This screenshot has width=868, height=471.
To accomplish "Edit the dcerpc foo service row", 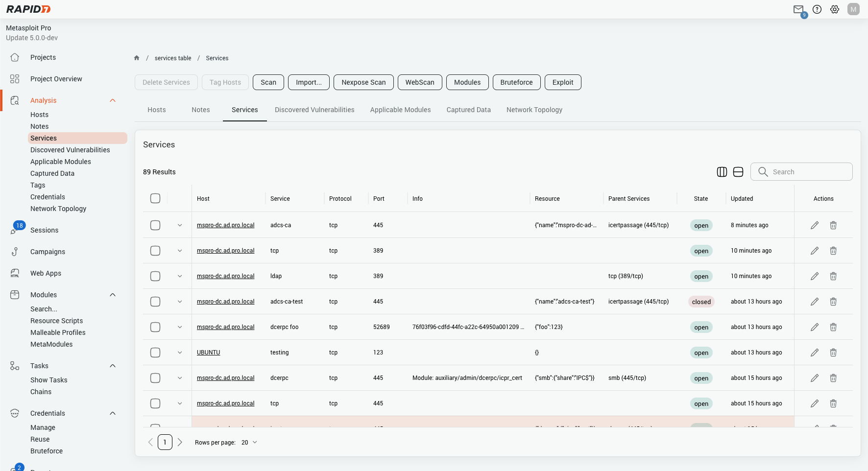I will click(815, 327).
